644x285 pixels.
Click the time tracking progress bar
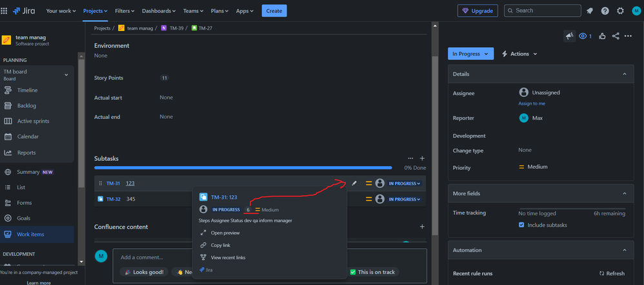572,209
